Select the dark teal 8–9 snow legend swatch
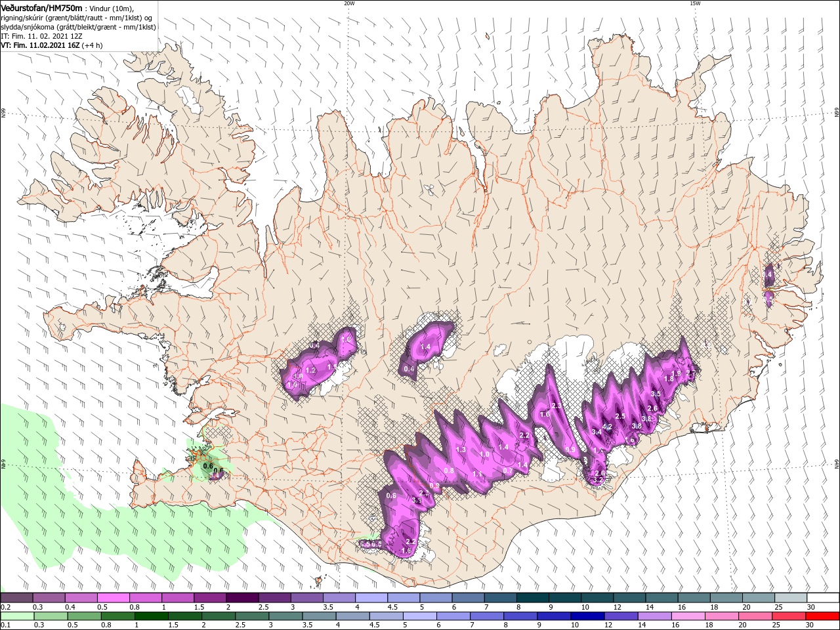This screenshot has width=840, height=630. tap(532, 598)
